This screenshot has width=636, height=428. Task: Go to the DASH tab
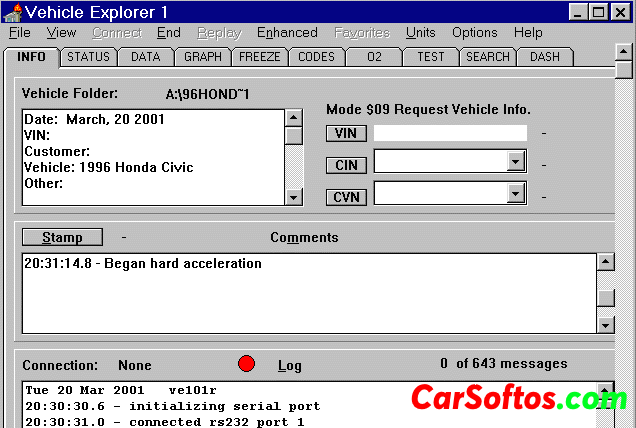(x=545, y=57)
